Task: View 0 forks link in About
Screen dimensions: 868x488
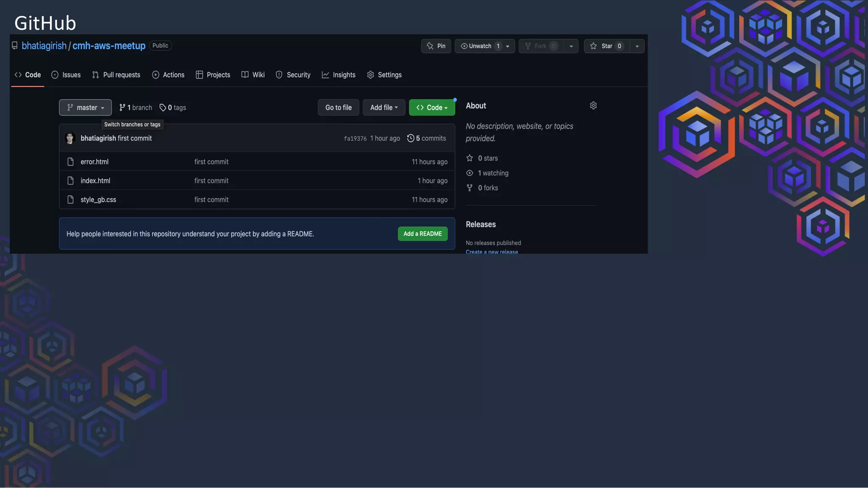Action: [488, 188]
